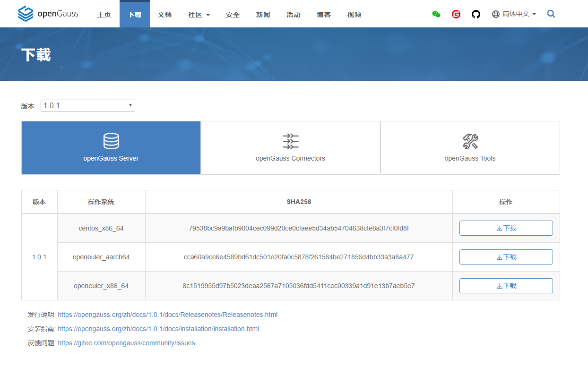Switch to the openGauss Connectors tab

click(x=290, y=148)
